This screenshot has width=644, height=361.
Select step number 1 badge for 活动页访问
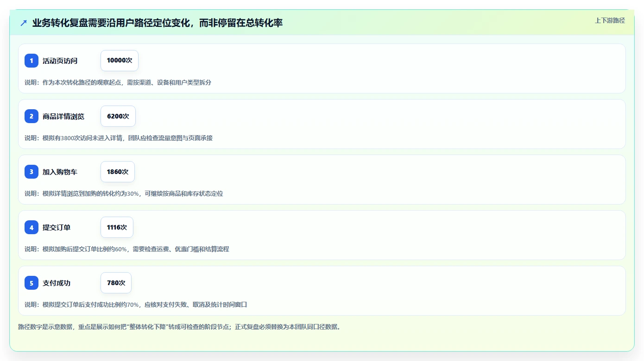coord(32,61)
